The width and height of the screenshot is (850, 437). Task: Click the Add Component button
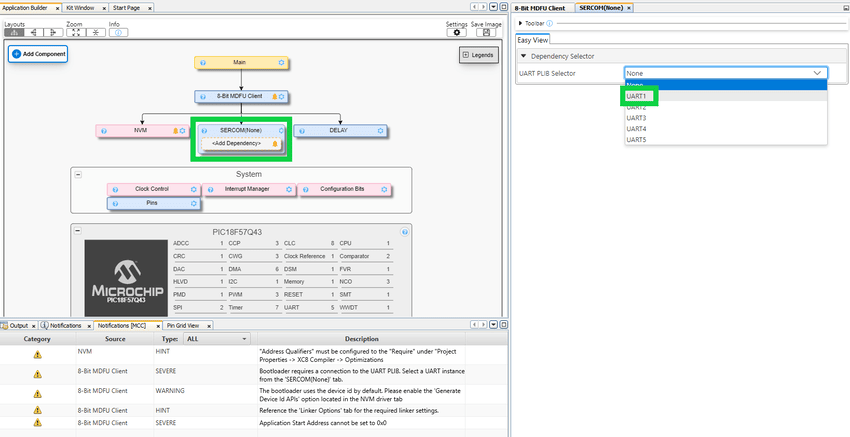coord(38,53)
